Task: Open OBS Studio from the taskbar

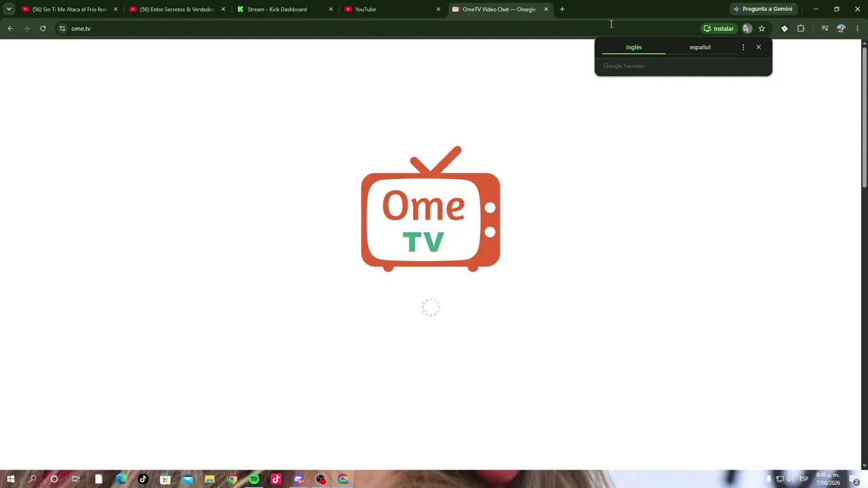Action: coord(321,479)
